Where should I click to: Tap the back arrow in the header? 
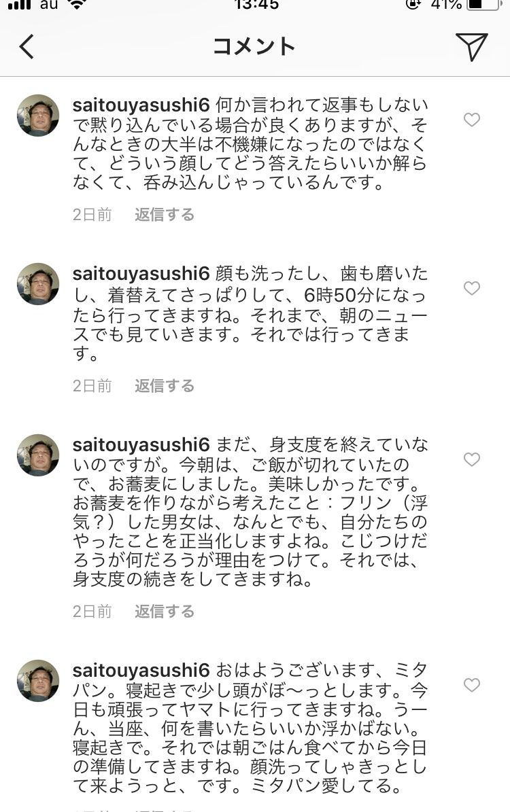(x=27, y=47)
